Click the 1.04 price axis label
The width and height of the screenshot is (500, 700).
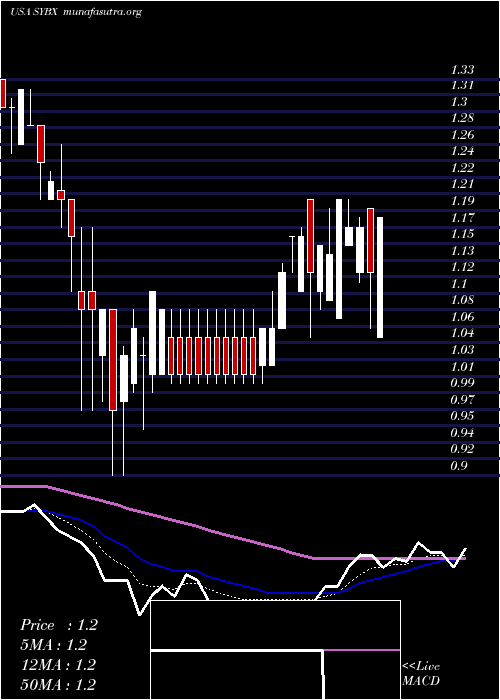462,333
